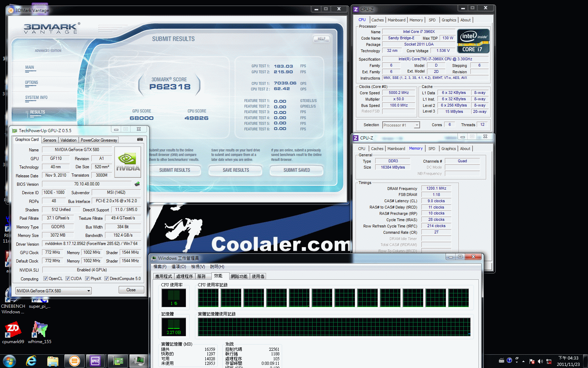Switch to 使用者 tab in Task Manager
This screenshot has width=588, height=368.
coord(258,277)
